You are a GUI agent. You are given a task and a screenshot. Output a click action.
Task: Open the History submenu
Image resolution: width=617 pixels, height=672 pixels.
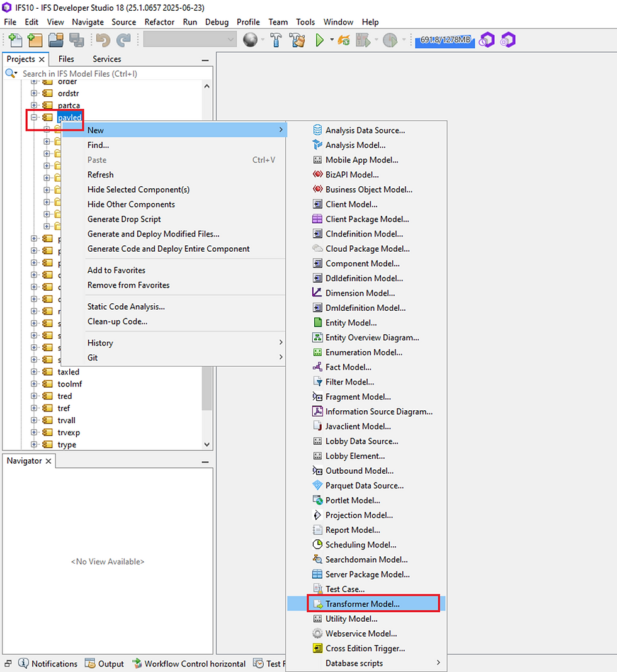[174, 343]
